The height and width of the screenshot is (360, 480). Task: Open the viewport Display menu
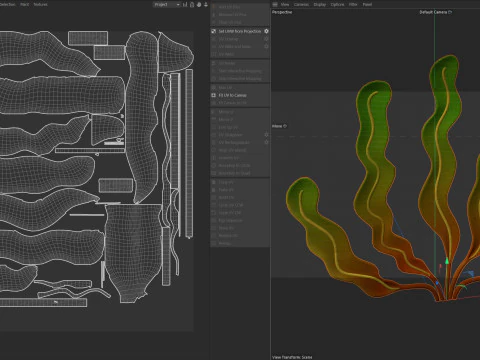pos(320,4)
